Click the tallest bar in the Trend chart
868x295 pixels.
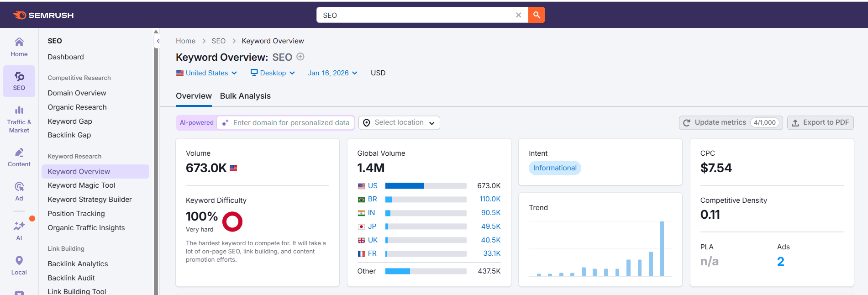[x=662, y=249]
